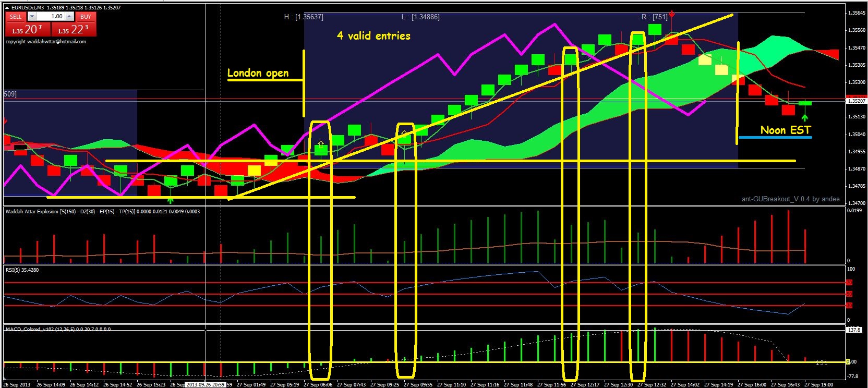
Task: Increase lot volume with up arrow
Action: click(69, 17)
